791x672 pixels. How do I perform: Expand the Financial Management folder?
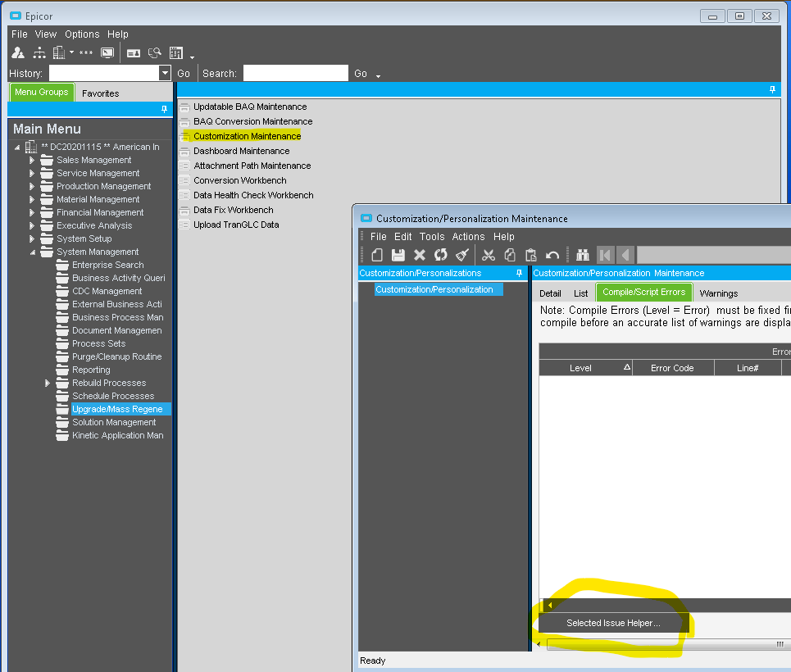click(32, 212)
